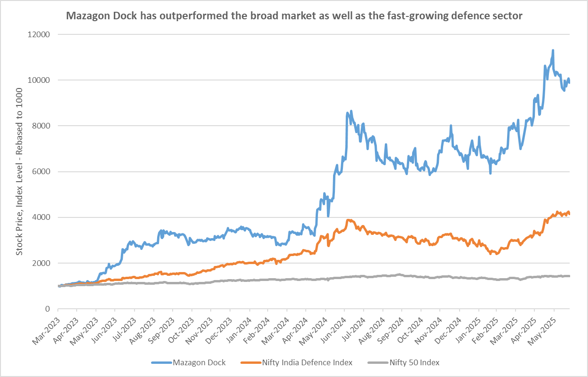The width and height of the screenshot is (588, 377).
Task: Click the chart title text
Action: tap(294, 16)
